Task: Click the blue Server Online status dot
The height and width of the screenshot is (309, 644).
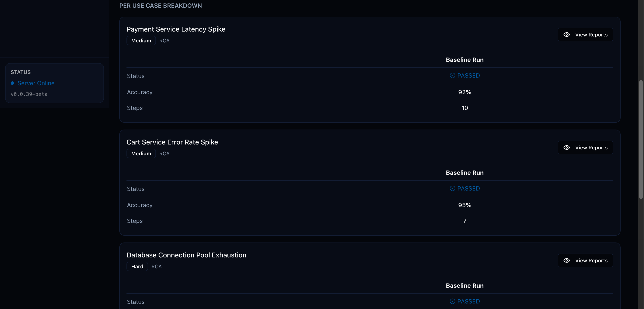Action: tap(12, 83)
